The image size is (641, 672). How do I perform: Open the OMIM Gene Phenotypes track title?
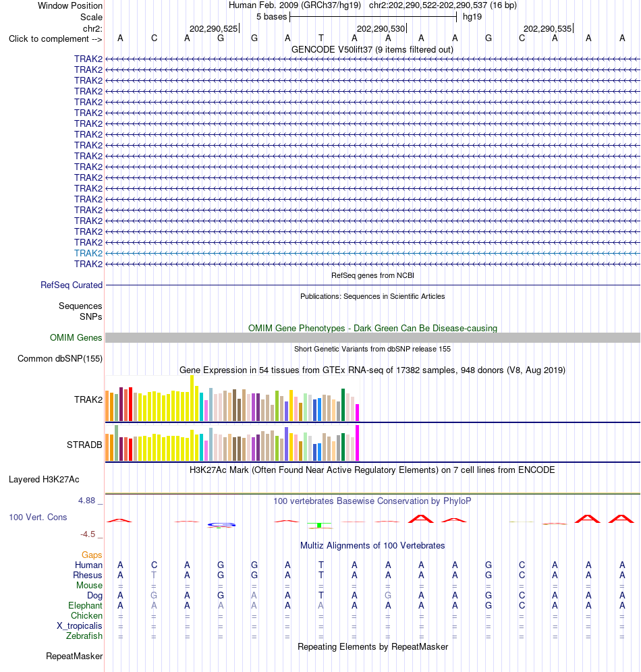[x=372, y=329]
